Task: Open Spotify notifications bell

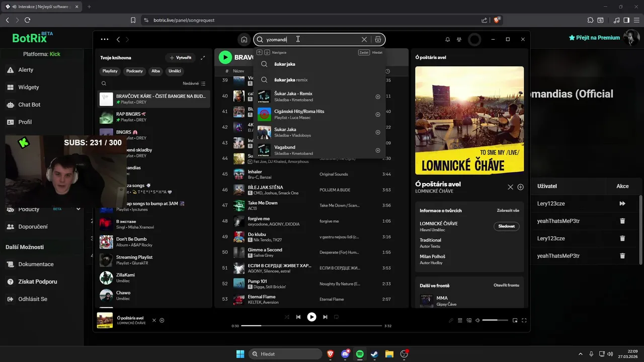Action: 447,39
